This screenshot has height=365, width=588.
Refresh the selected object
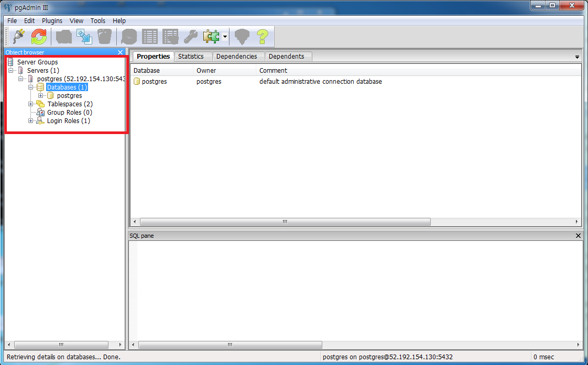click(x=38, y=36)
